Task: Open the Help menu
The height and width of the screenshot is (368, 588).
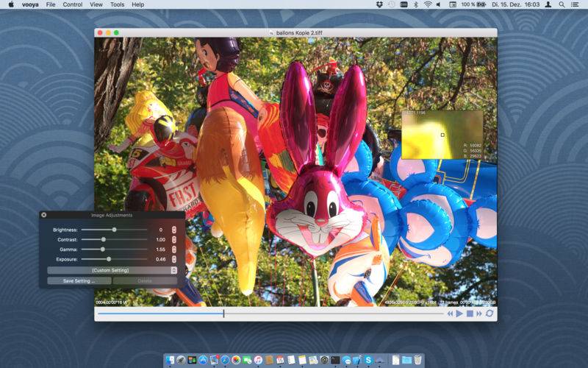Action: (137, 4)
